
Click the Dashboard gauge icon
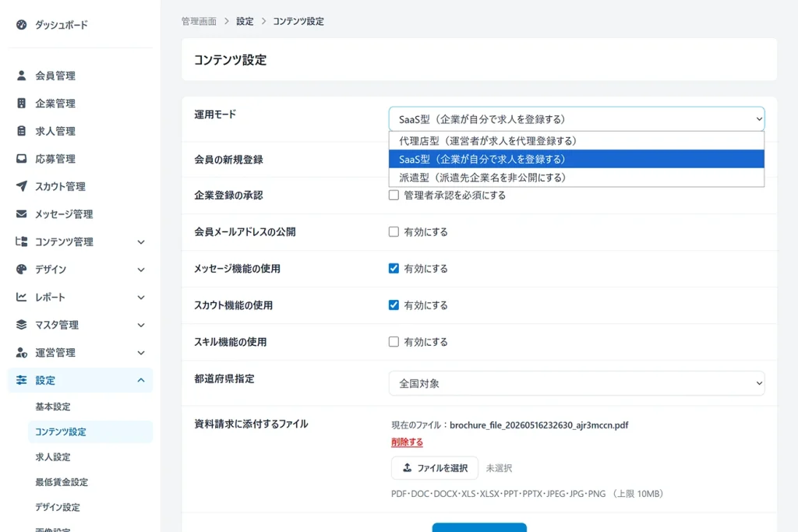tap(21, 24)
